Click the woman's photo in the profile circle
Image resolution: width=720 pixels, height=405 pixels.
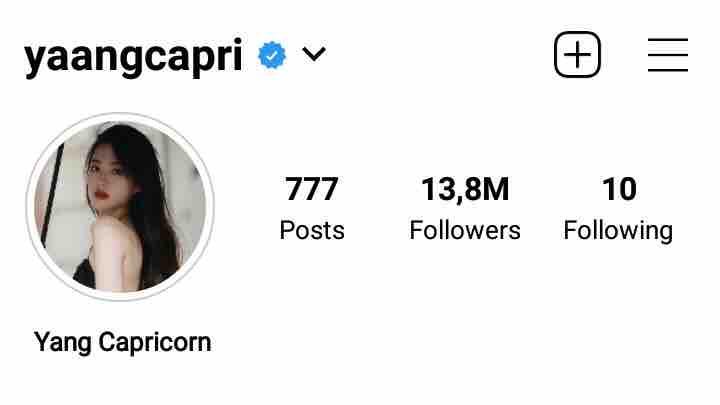[120, 207]
